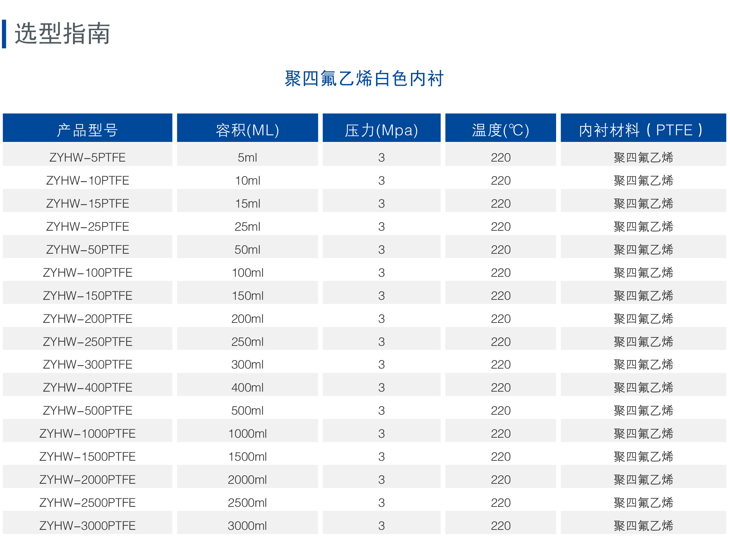Click the ZYHW-5PTFE model cell
730x560 pixels.
pos(87,157)
